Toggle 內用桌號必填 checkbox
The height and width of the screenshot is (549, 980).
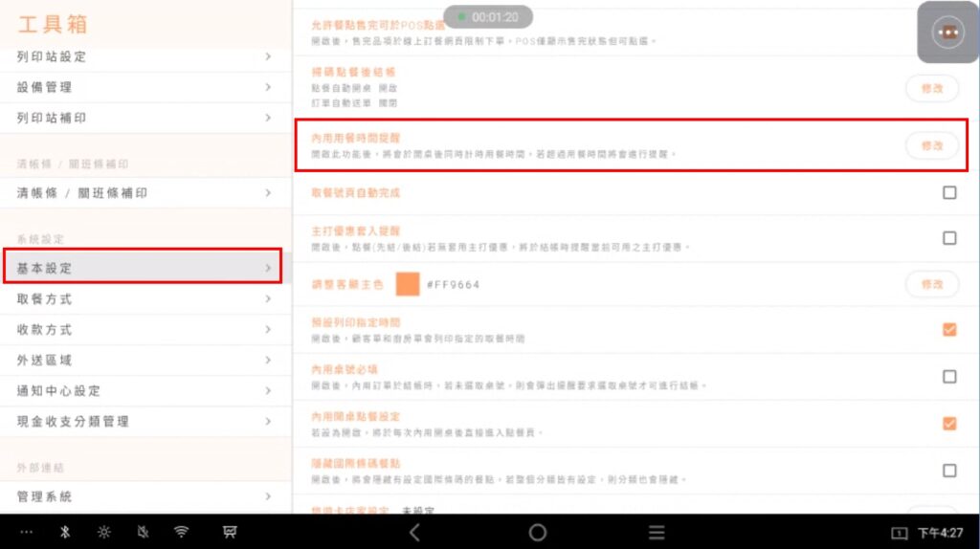point(949,376)
